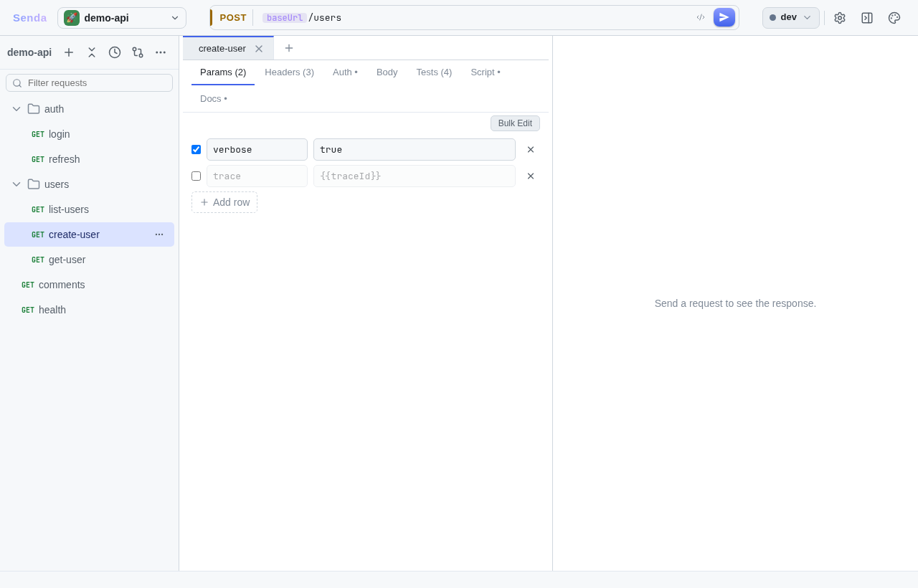Remove the verbose param row

531,150
